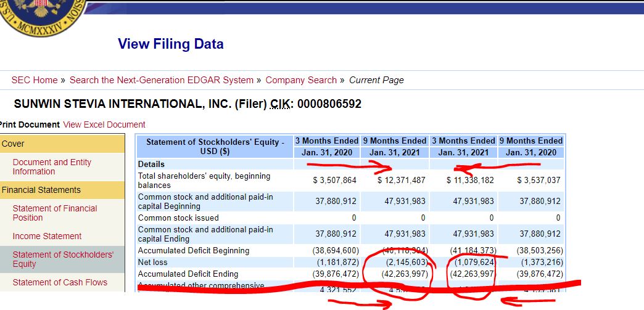The image size is (644, 310).
Task: Click the $ 3,507,864 value
Action: click(334, 180)
